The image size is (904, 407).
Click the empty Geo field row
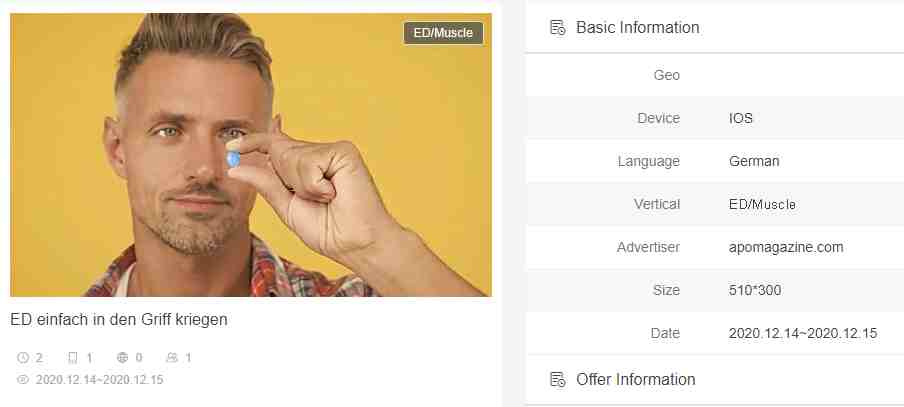(715, 75)
